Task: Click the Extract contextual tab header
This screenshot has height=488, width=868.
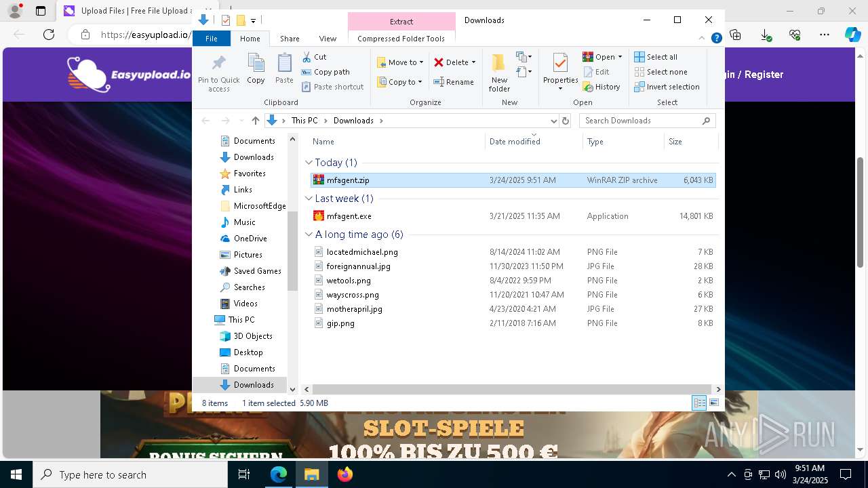Action: pos(401,22)
